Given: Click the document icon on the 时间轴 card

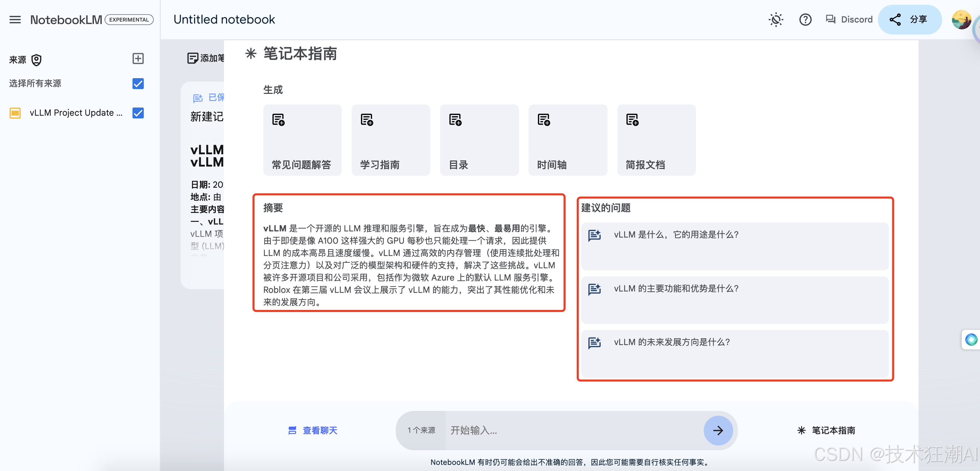Looking at the screenshot, I should (544, 120).
